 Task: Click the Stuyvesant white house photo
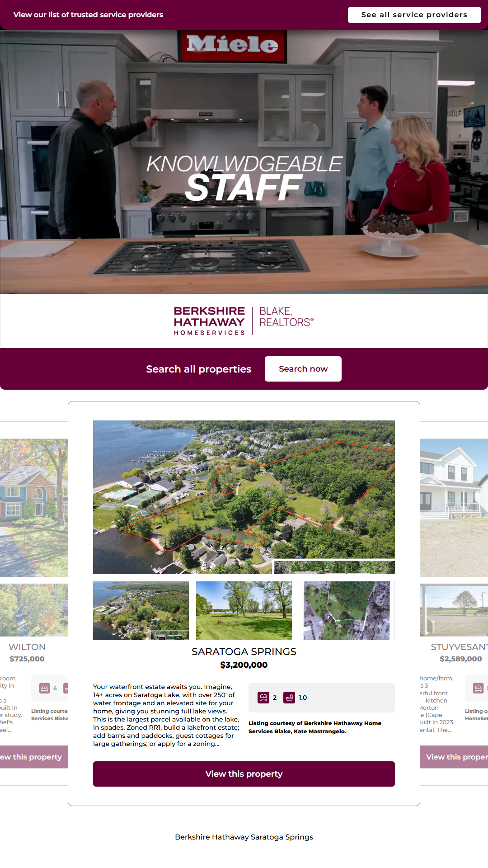tap(454, 508)
